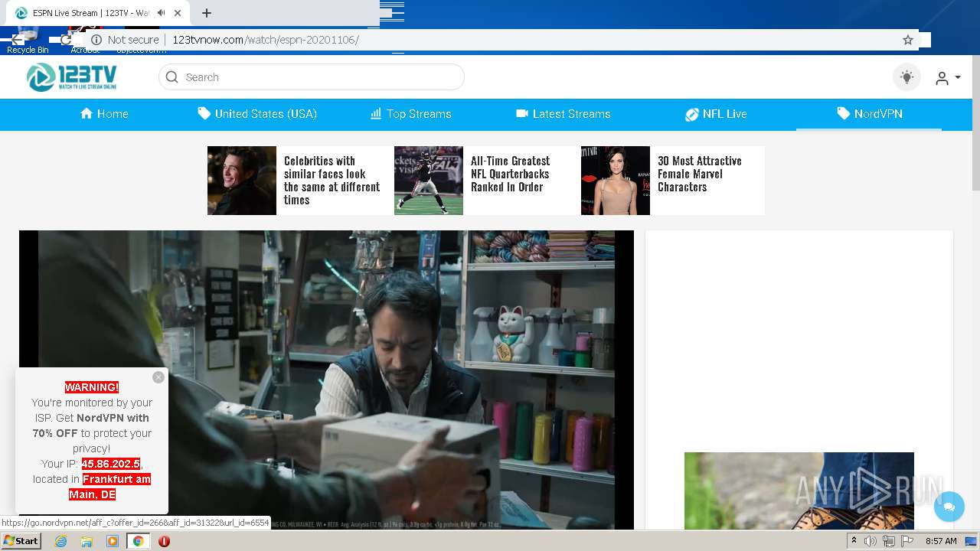Open the media player taskbar icon
This screenshot has height=551, width=980.
tap(113, 541)
